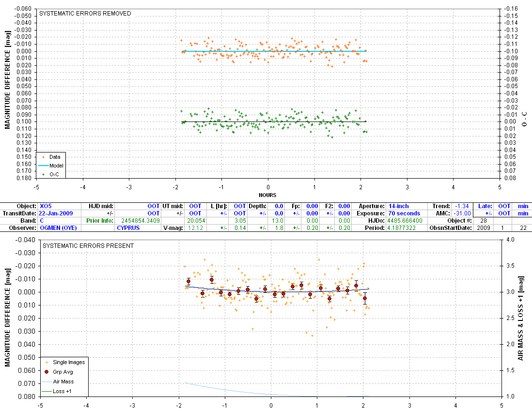Select the OOT value next to L [hr]
The image size is (532, 411).
239,206
